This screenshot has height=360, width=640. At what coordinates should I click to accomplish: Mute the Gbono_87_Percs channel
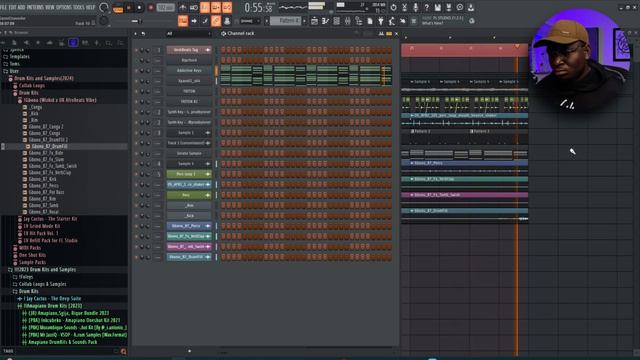137,226
